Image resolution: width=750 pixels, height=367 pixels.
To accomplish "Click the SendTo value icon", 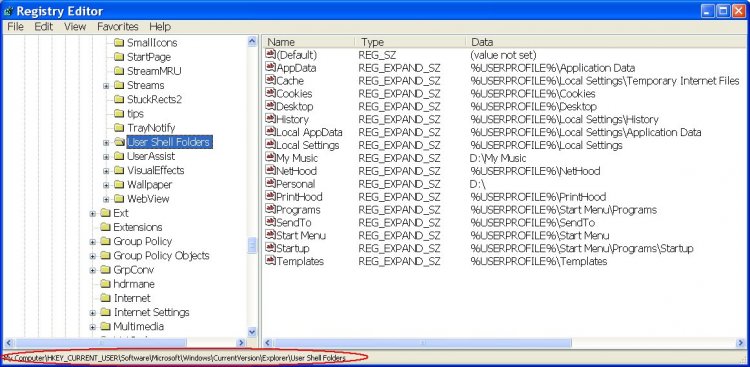I will (271, 222).
